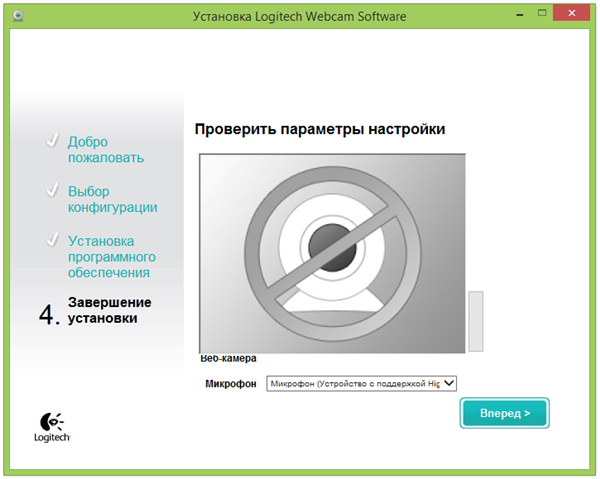The width and height of the screenshot is (600, 479).
Task: Click the Микрофон label
Action: [x=231, y=383]
